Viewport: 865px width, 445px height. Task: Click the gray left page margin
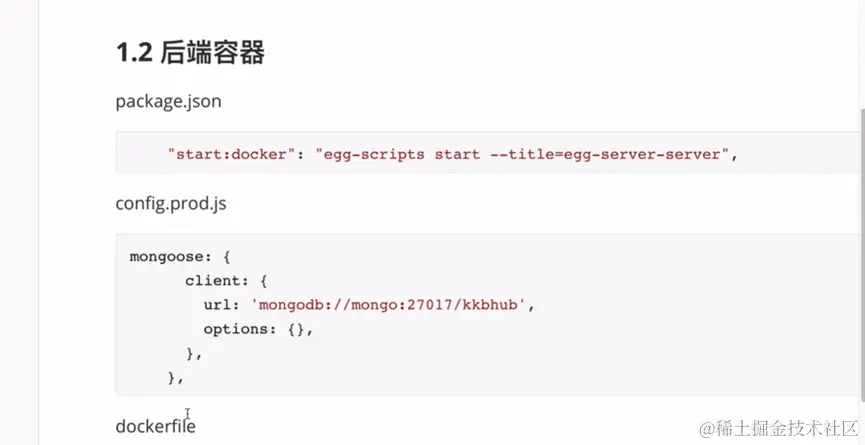tap(19, 221)
